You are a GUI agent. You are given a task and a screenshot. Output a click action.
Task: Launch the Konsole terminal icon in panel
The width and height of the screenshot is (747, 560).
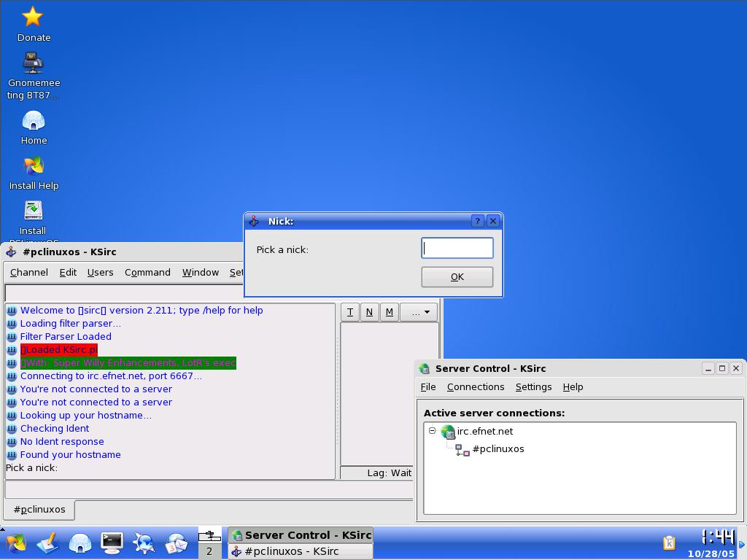tap(112, 543)
